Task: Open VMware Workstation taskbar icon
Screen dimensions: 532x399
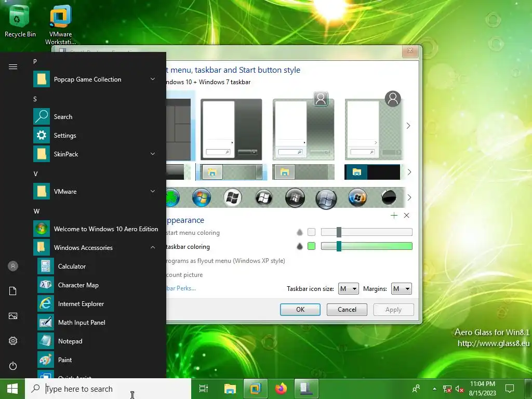Action: [256, 389]
